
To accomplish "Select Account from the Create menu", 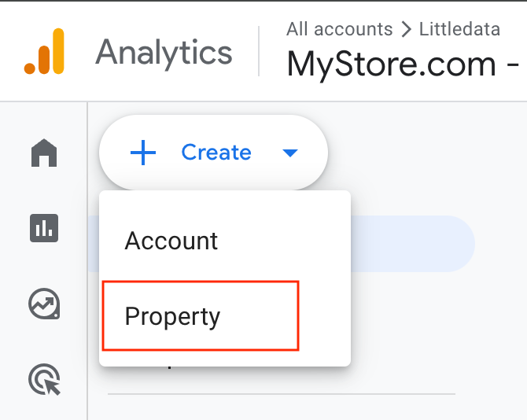I will [x=171, y=241].
